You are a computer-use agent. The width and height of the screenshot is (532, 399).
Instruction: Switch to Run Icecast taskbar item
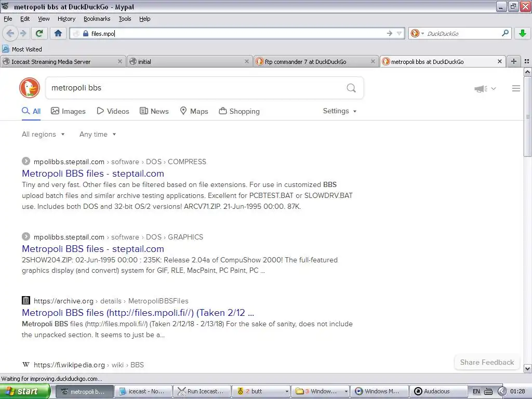[202, 391]
